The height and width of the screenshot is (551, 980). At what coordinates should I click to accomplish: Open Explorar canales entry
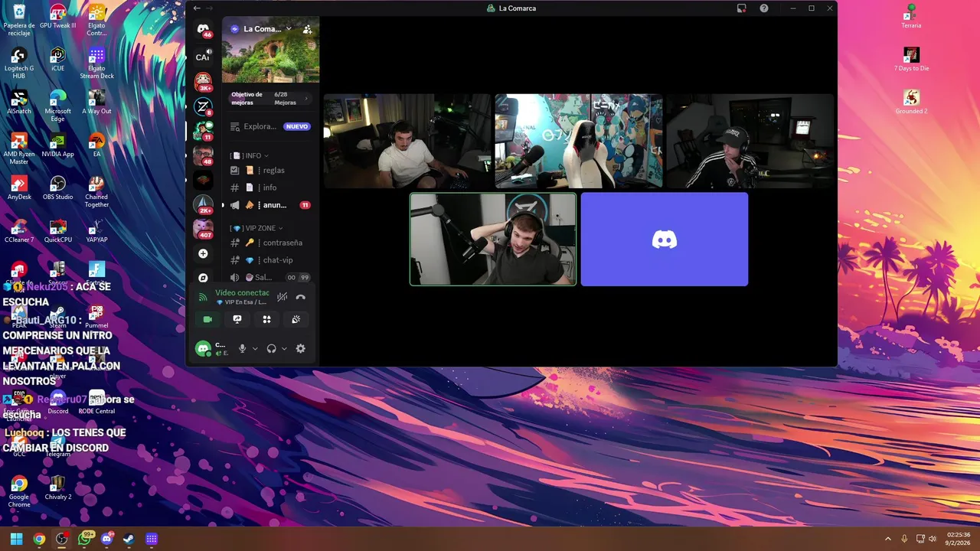pos(270,126)
